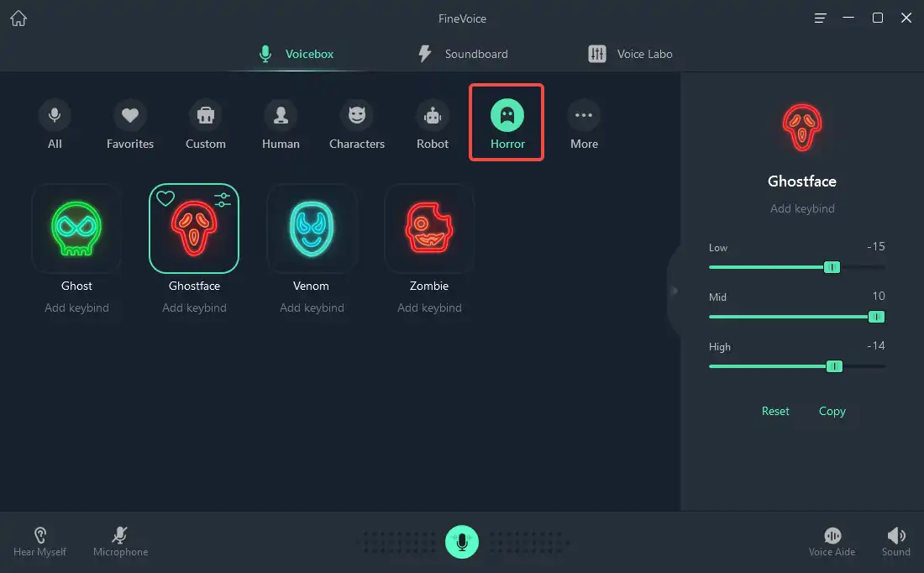
Task: Open the Voice Labo tab
Action: pos(630,54)
